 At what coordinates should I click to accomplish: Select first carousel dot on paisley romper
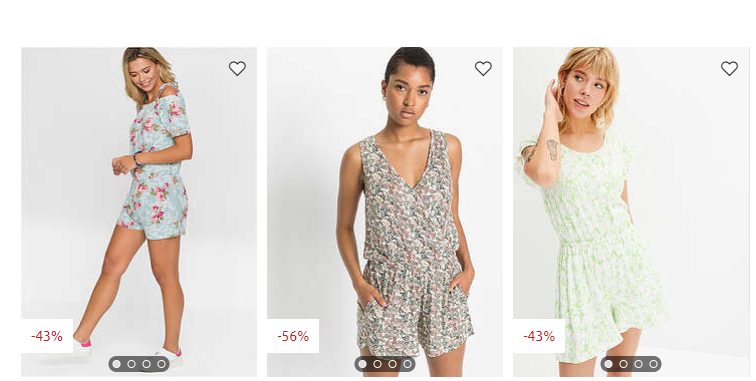[362, 364]
